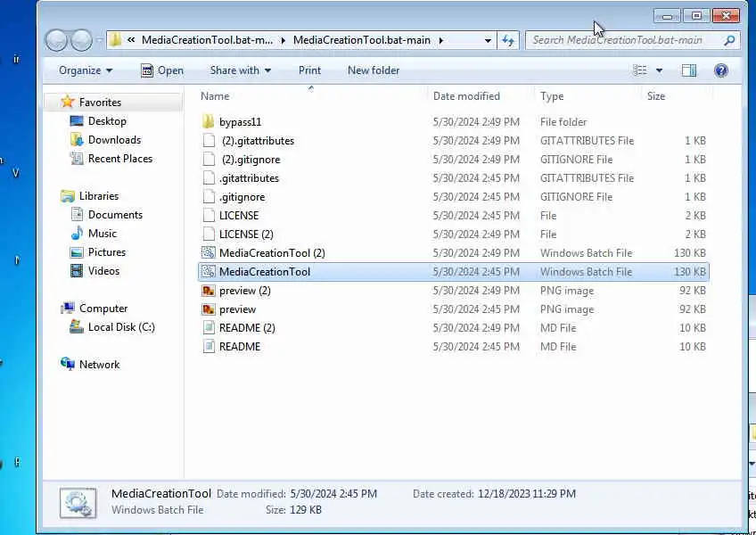Select Local Disk (C:)
The width and height of the screenshot is (756, 535).
[121, 327]
